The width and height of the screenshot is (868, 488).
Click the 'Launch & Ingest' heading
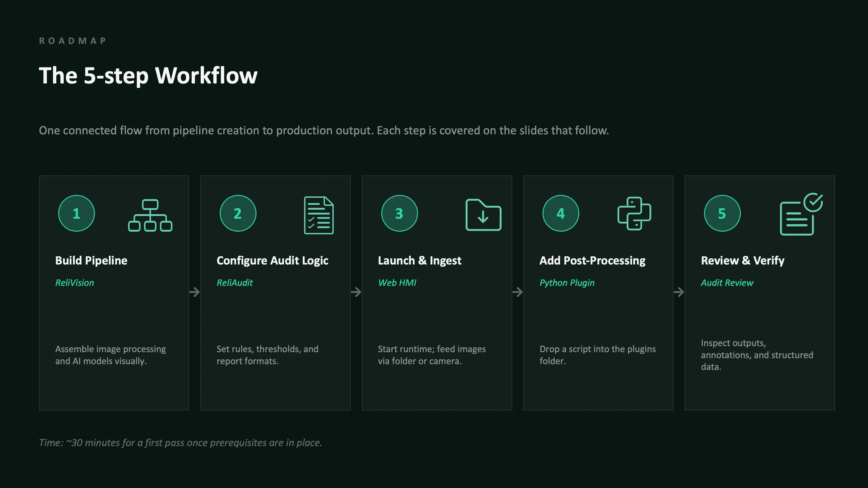(420, 261)
